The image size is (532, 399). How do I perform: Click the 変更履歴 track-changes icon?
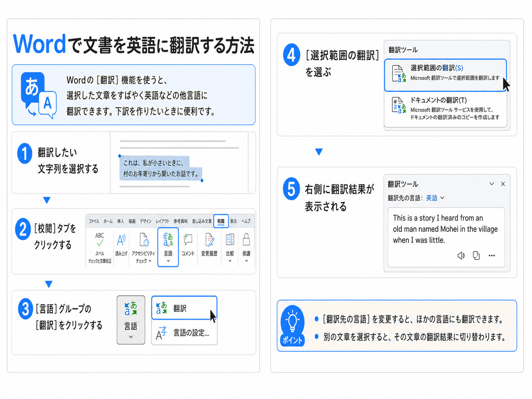pos(209,240)
